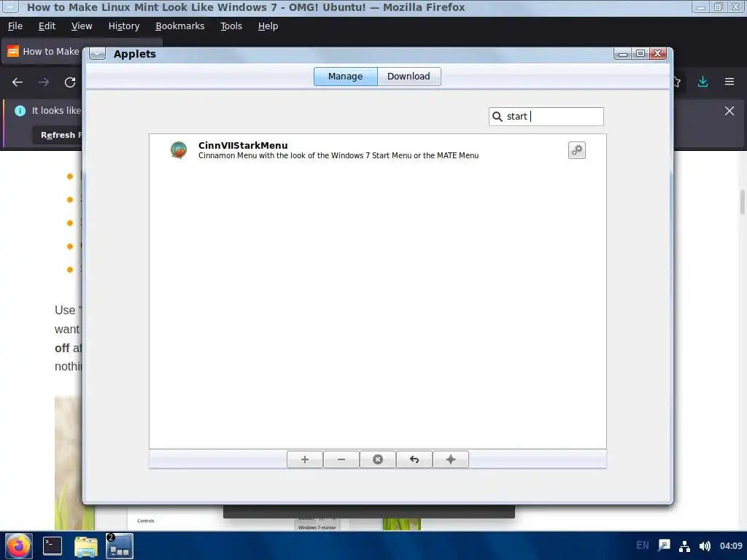
Task: Open CinnVIIStarkMenu settings gear
Action: 576,150
